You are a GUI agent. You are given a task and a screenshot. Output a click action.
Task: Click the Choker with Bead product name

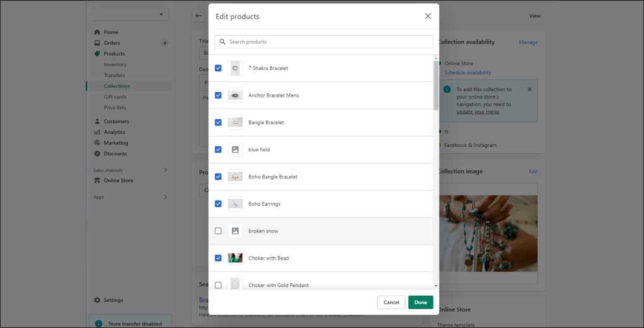pyautogui.click(x=268, y=258)
